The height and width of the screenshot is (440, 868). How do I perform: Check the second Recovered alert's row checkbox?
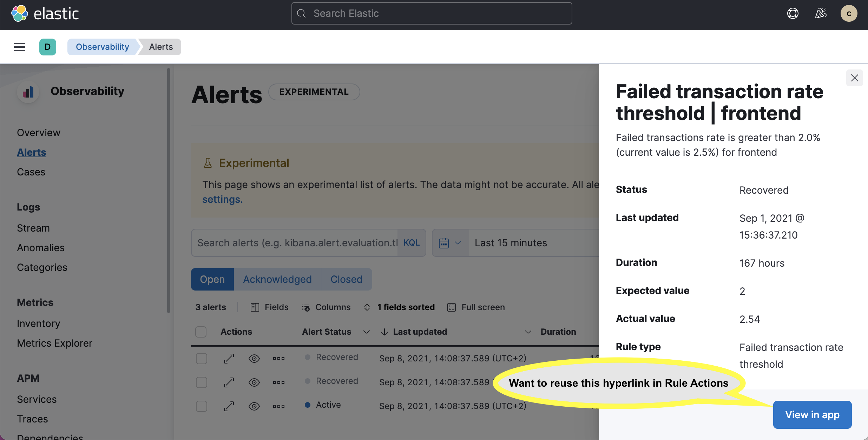click(x=202, y=382)
